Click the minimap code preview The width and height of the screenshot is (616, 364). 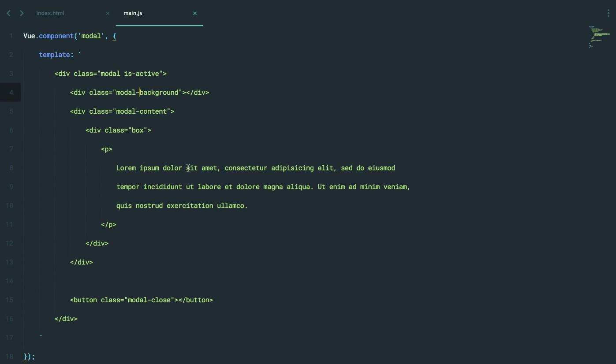click(599, 36)
